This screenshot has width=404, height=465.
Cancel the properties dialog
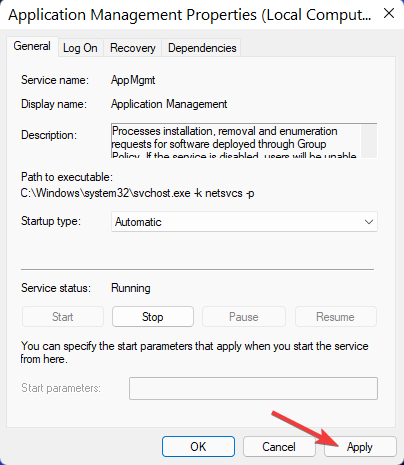coord(279,447)
